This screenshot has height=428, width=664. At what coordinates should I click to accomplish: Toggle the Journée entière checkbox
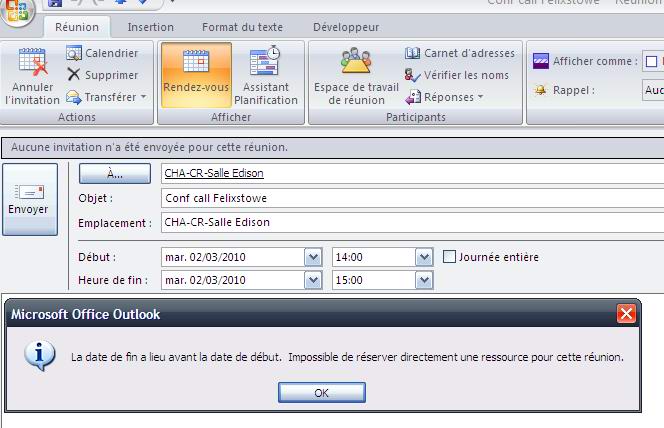tap(449, 257)
